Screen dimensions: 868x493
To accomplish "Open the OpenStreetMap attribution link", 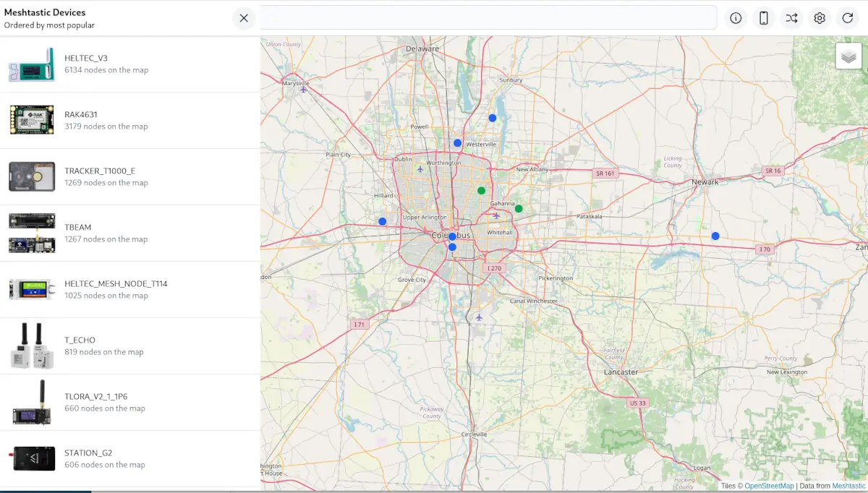I will tap(769, 486).
